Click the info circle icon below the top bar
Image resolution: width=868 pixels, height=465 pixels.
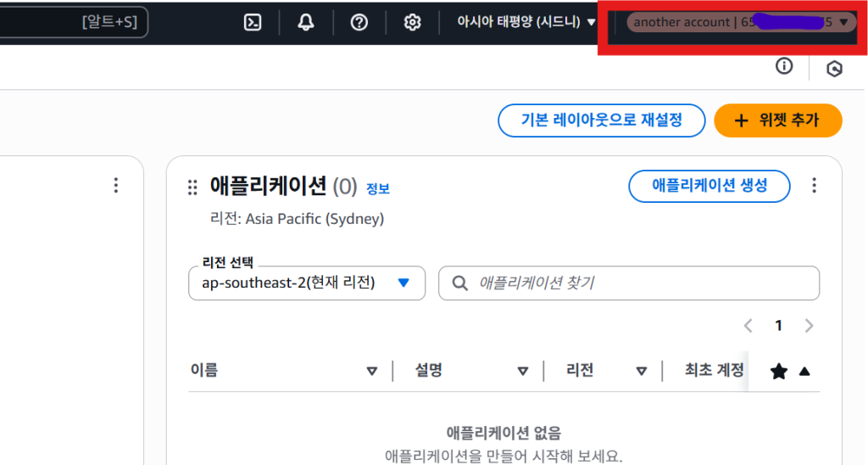click(x=784, y=66)
